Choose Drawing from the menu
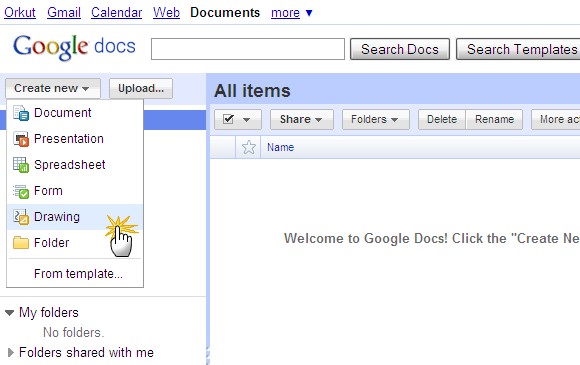This screenshot has width=580, height=365. [75, 217]
